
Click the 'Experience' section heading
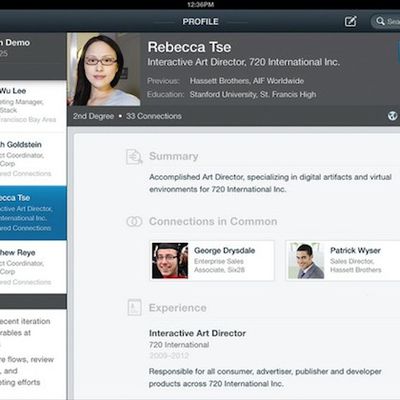click(178, 308)
